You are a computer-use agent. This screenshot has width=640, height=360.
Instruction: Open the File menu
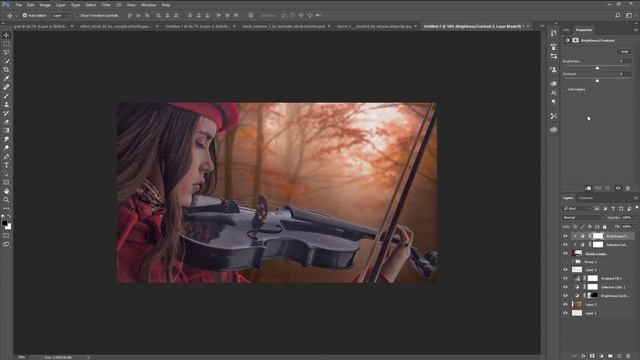coord(18,5)
